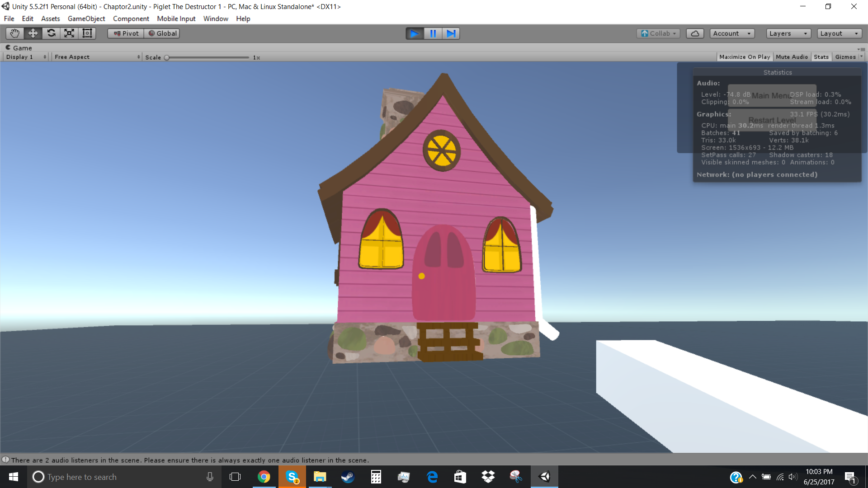This screenshot has height=488, width=868.
Task: Click the warning icon in status bar
Action: click(5, 460)
